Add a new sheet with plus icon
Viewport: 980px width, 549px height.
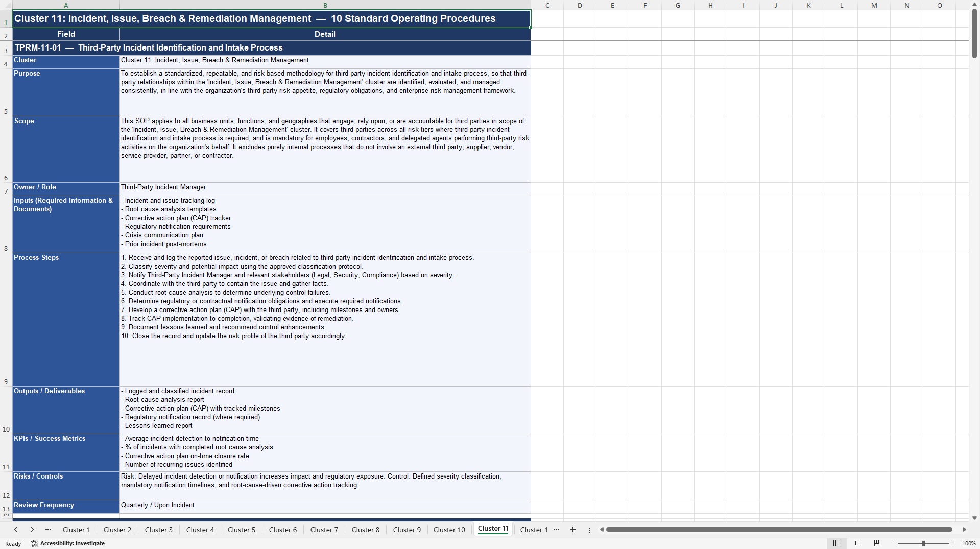pos(572,530)
